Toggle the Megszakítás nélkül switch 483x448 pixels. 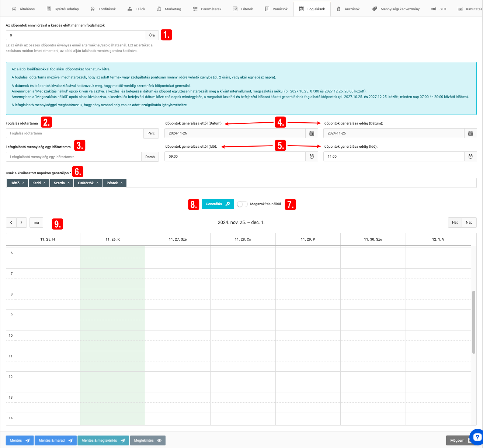242,204
